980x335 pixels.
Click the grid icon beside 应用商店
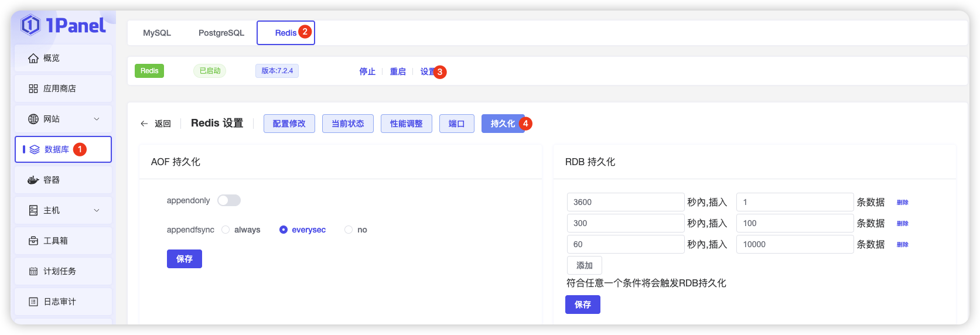pyautogui.click(x=33, y=88)
